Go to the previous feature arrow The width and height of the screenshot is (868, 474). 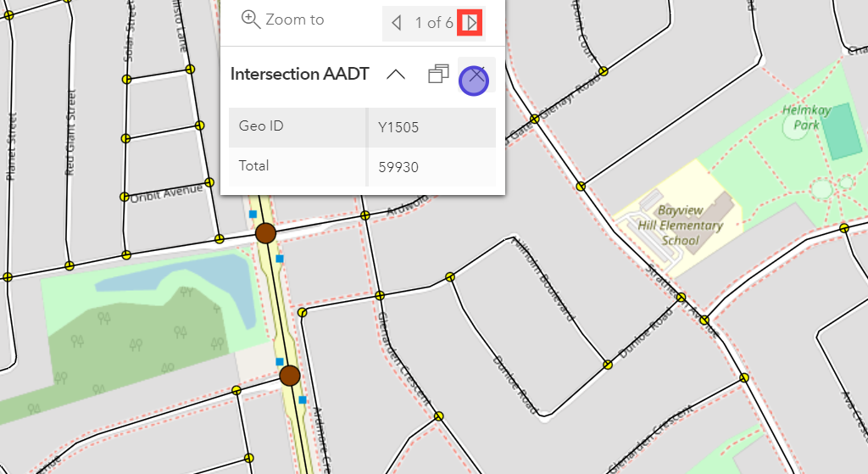396,23
